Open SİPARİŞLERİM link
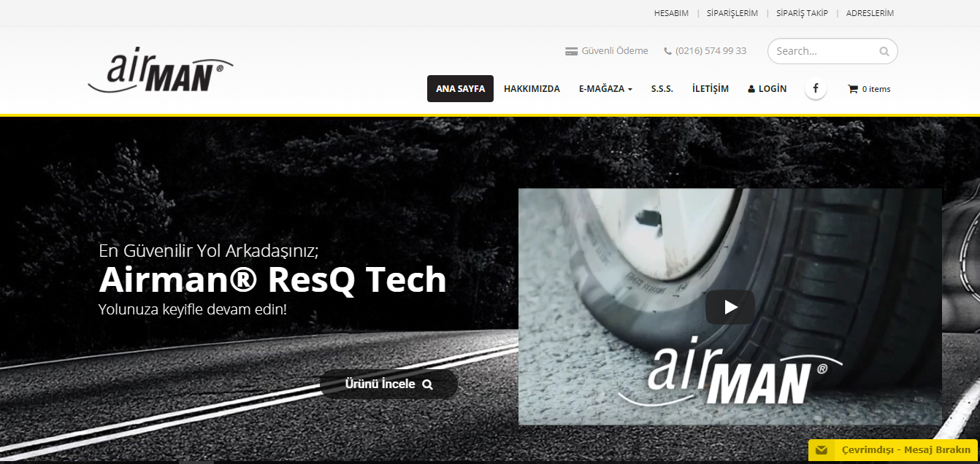Screen dimensions: 980x464 732,13
